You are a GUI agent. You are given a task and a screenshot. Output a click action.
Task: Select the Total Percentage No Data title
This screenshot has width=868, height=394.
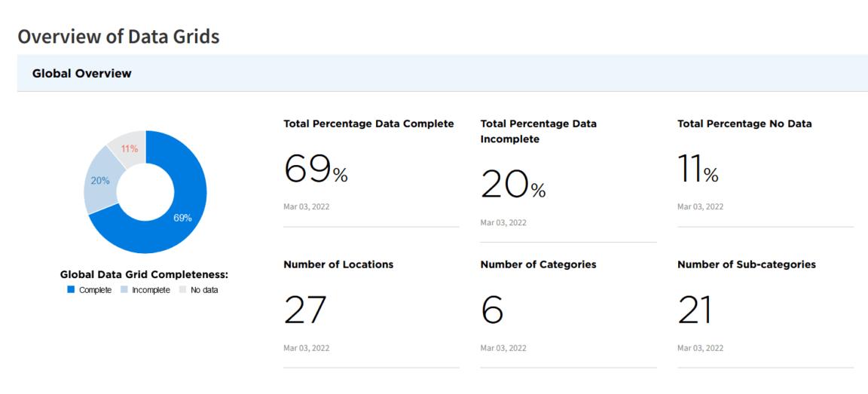click(x=744, y=124)
